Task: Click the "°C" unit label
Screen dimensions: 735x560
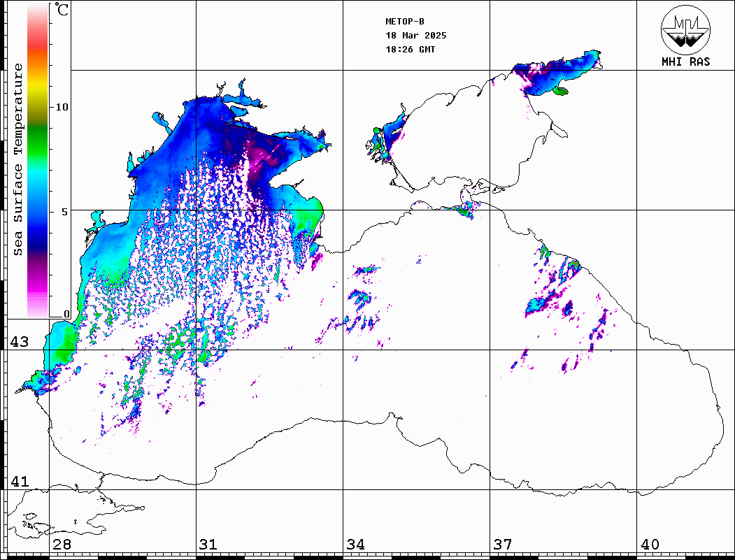Action: 62,9
